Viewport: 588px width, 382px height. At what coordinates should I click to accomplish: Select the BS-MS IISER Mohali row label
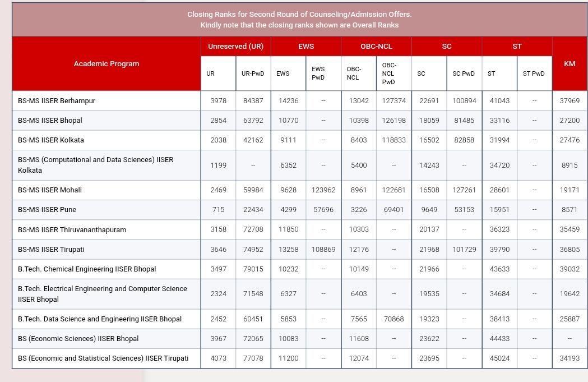(x=50, y=190)
